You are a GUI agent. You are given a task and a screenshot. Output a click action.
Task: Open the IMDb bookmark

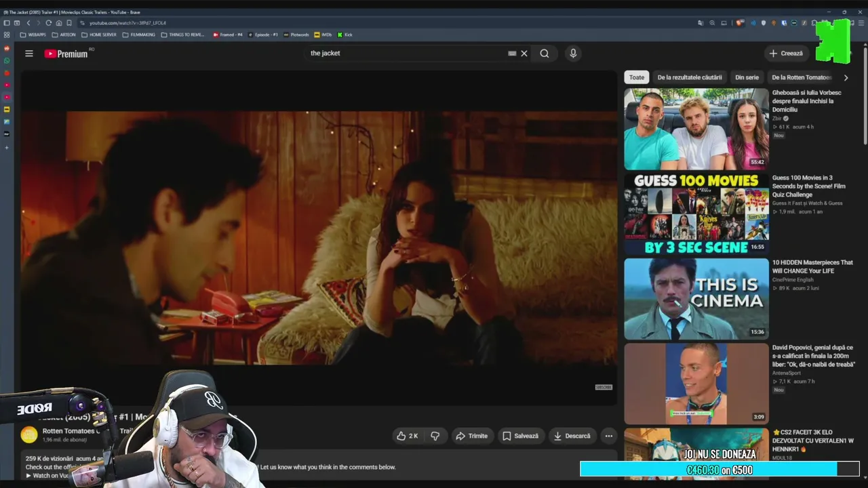pos(323,35)
